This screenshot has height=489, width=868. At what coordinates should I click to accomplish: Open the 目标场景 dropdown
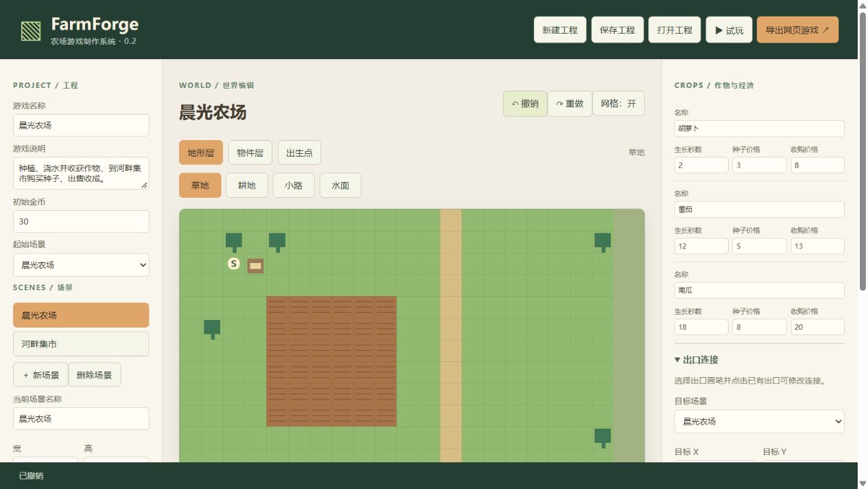click(x=759, y=422)
